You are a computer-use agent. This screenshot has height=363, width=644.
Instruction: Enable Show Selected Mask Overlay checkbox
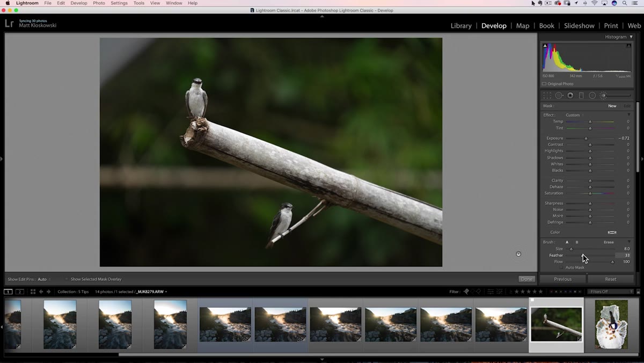[x=67, y=279]
